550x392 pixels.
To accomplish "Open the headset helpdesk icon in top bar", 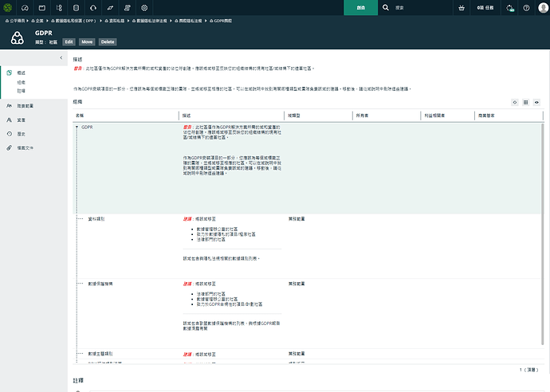I will point(93,8).
